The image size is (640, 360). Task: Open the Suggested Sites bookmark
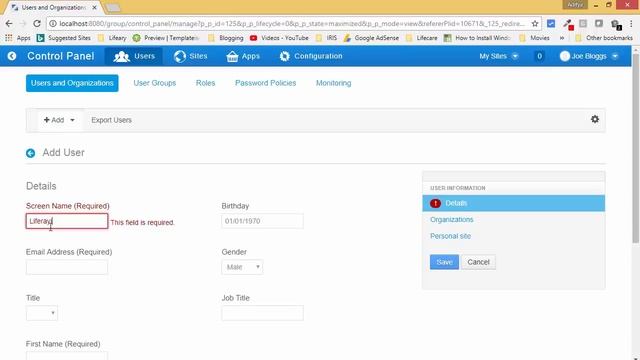pos(64,38)
